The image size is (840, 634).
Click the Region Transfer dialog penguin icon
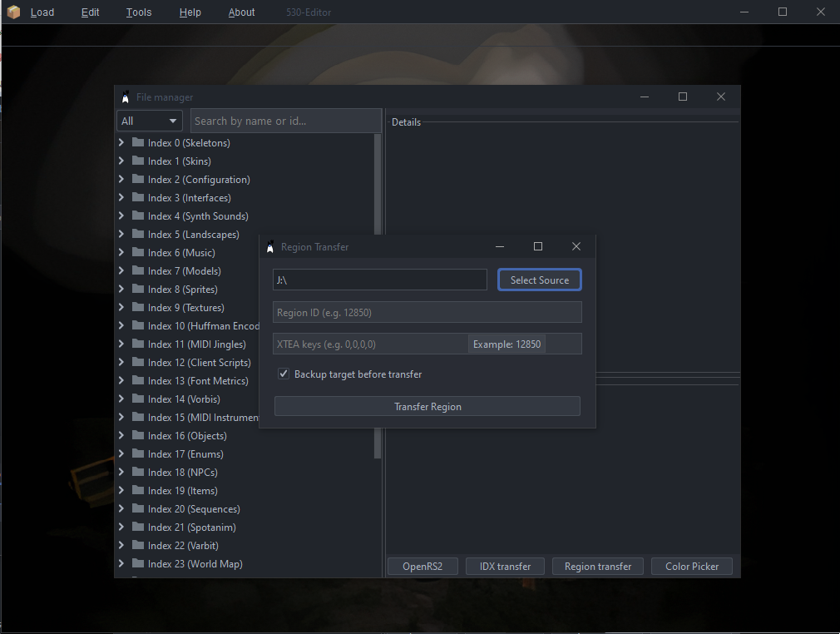pos(270,247)
